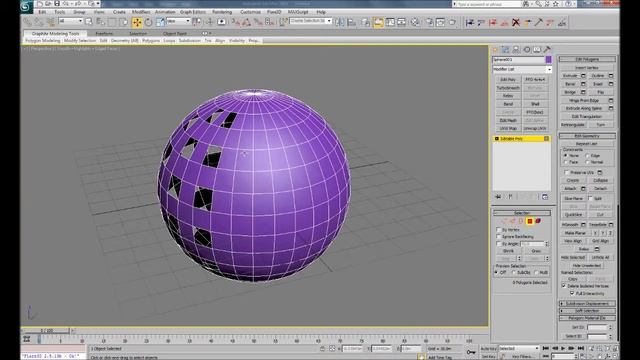Select Vertex sub-object level icon
640x360 pixels.
click(504, 221)
